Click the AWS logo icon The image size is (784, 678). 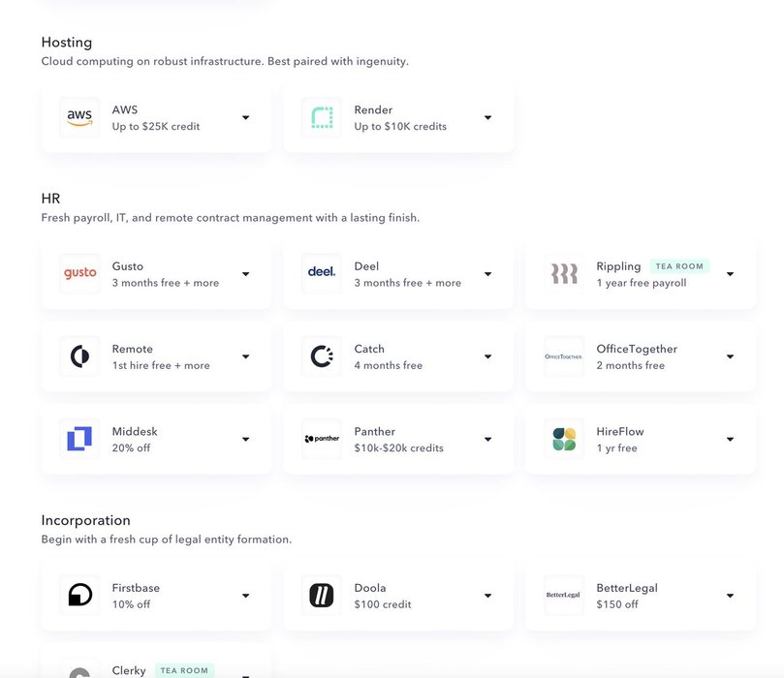point(79,117)
